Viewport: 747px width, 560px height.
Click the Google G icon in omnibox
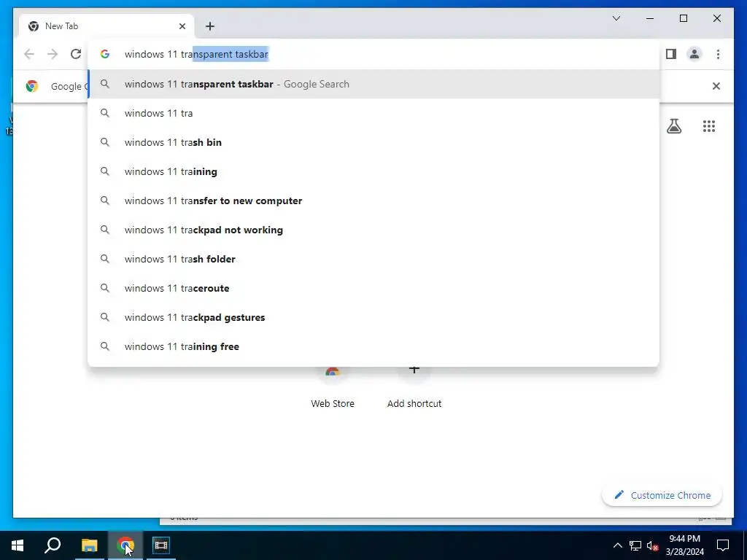[x=105, y=54]
